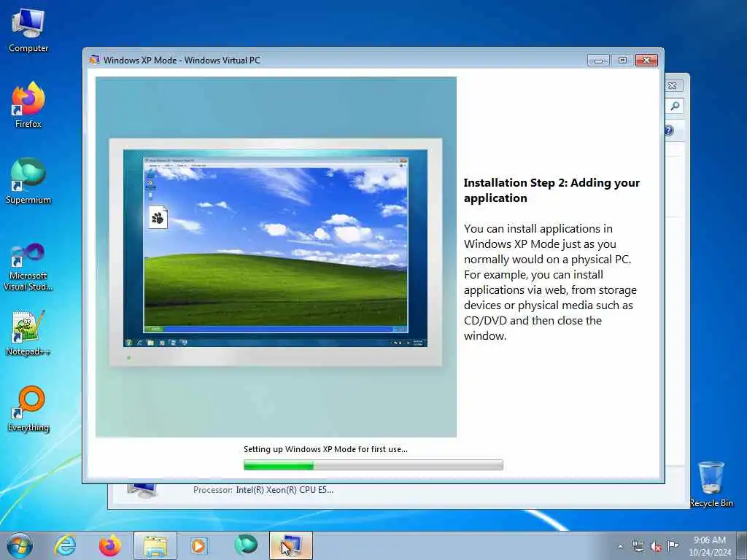This screenshot has width=747, height=560.
Task: Click the button above the background window's search magnifier
Action: (673, 86)
